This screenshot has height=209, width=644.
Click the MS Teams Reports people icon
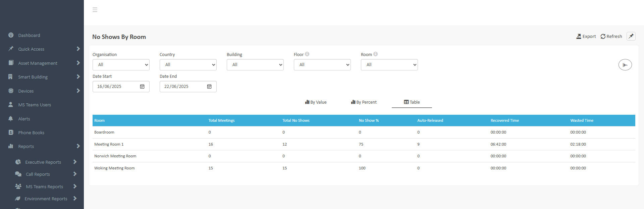(18, 187)
